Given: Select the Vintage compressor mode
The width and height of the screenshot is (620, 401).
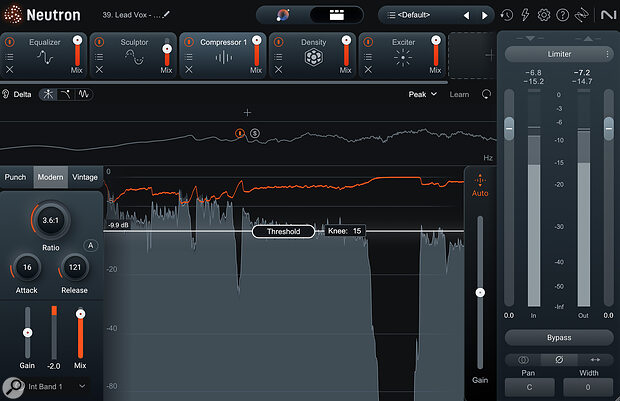Looking at the screenshot, I should click(85, 177).
